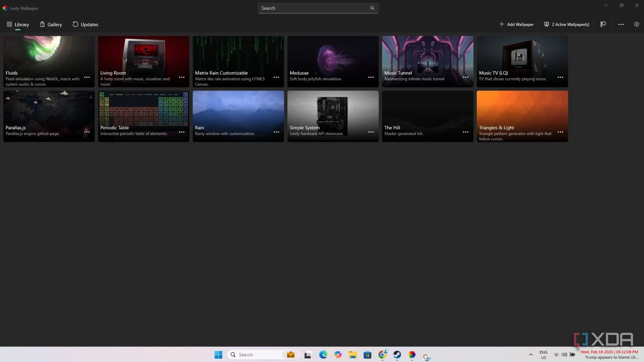
Task: Open Steam from the taskbar
Action: click(x=397, y=355)
